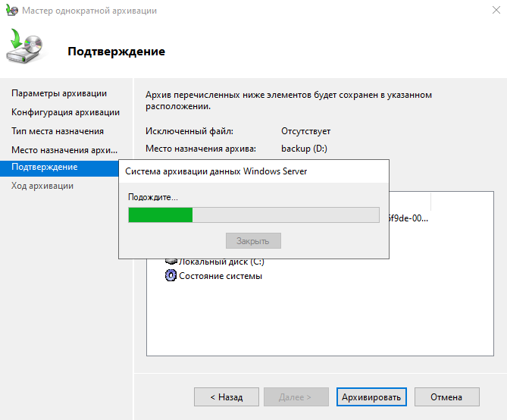Click the backup (D:) destination value

coord(304,149)
